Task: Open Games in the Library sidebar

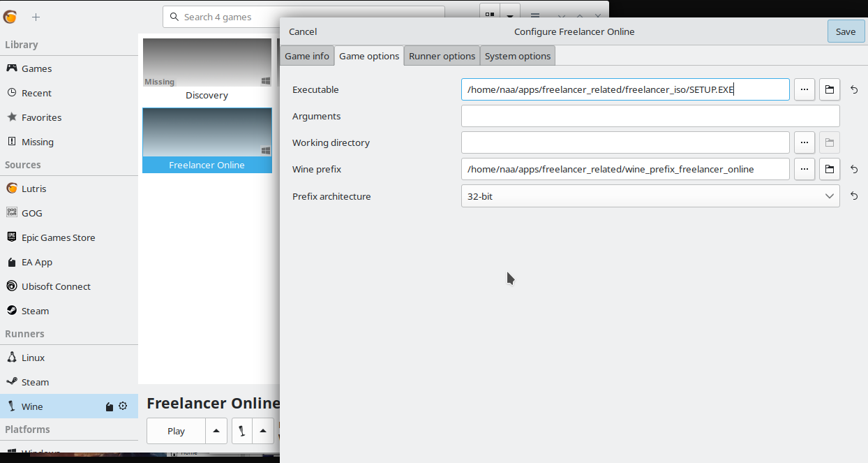Action: click(69, 68)
